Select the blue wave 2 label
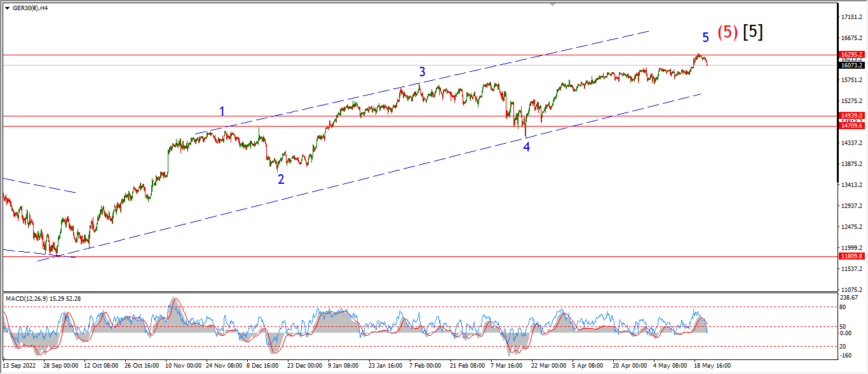The width and height of the screenshot is (868, 374). click(x=281, y=179)
